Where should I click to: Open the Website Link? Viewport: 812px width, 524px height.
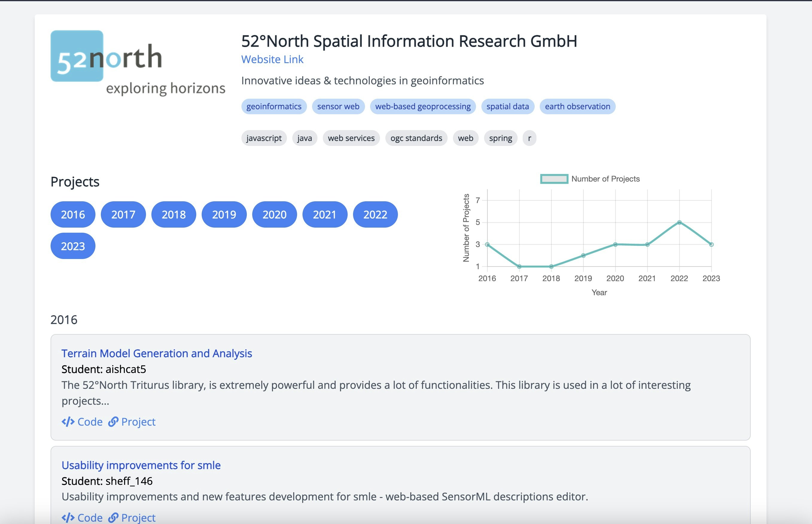(x=272, y=59)
